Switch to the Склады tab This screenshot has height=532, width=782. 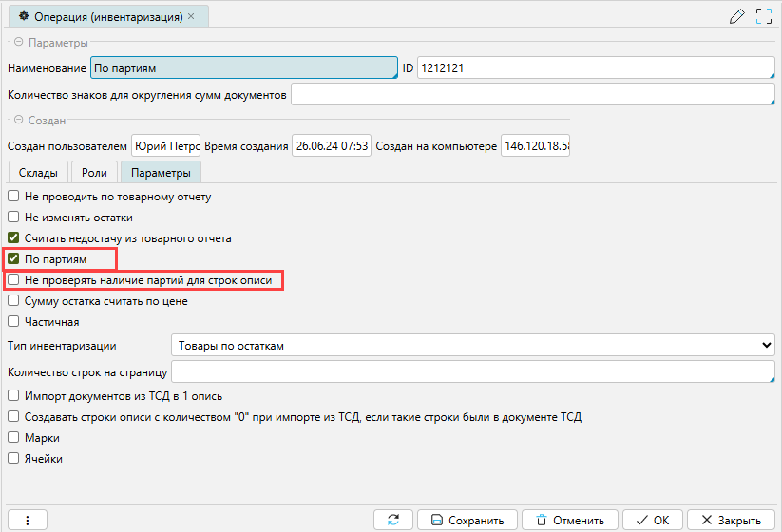[38, 172]
